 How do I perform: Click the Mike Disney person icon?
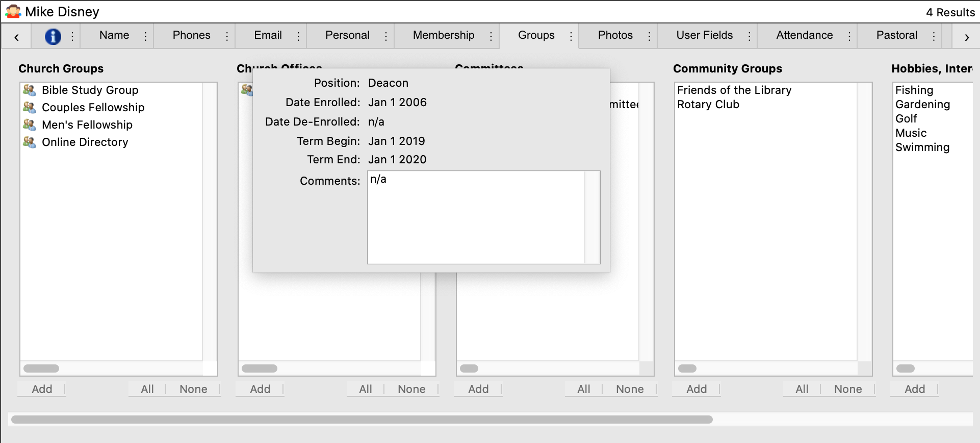coord(13,12)
